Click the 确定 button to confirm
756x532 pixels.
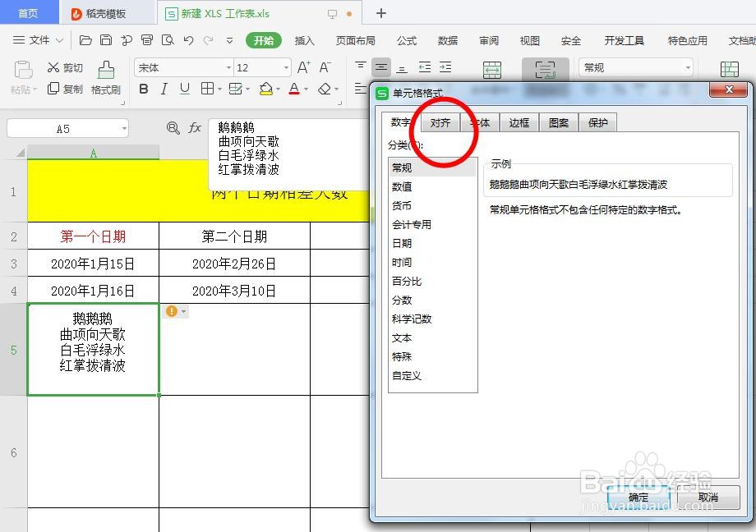point(639,498)
